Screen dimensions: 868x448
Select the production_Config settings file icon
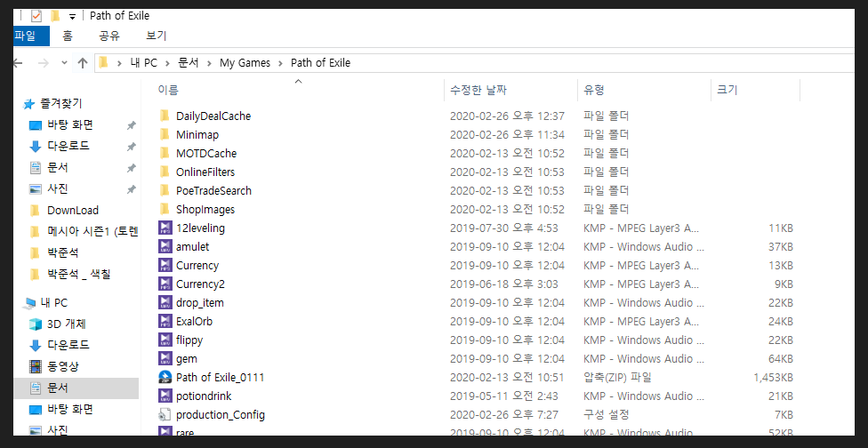click(x=165, y=414)
